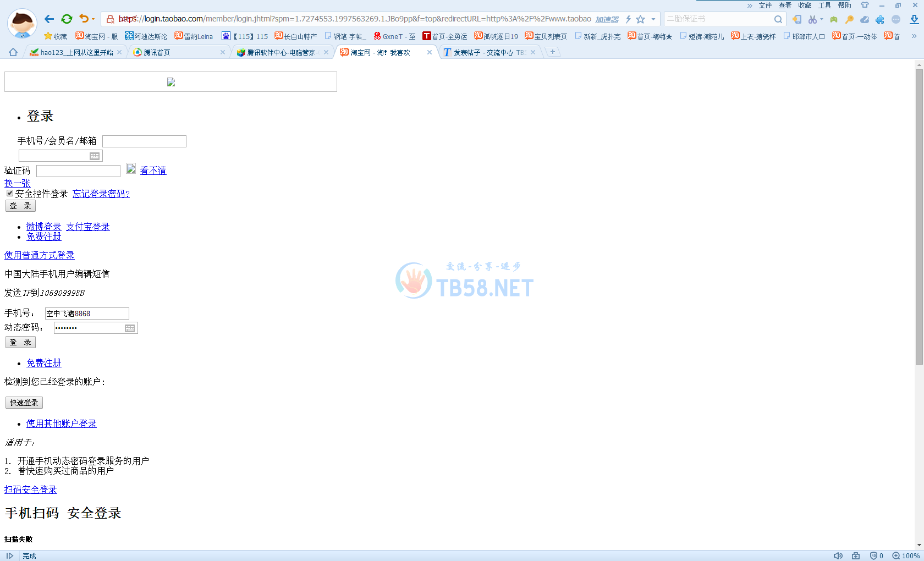Image resolution: width=924 pixels, height=561 pixels.
Task: Expand the screenshot tool dropdown arrow
Action: click(x=822, y=19)
